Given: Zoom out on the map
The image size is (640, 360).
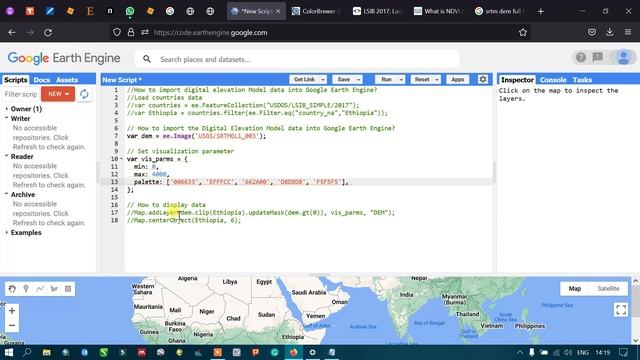Looking at the screenshot, I should coord(12,325).
